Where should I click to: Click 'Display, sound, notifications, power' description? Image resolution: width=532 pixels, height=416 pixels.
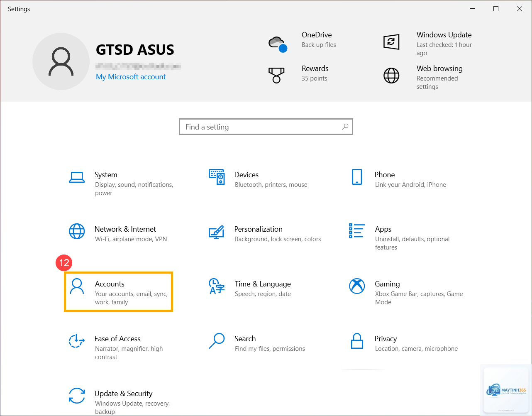pos(134,189)
